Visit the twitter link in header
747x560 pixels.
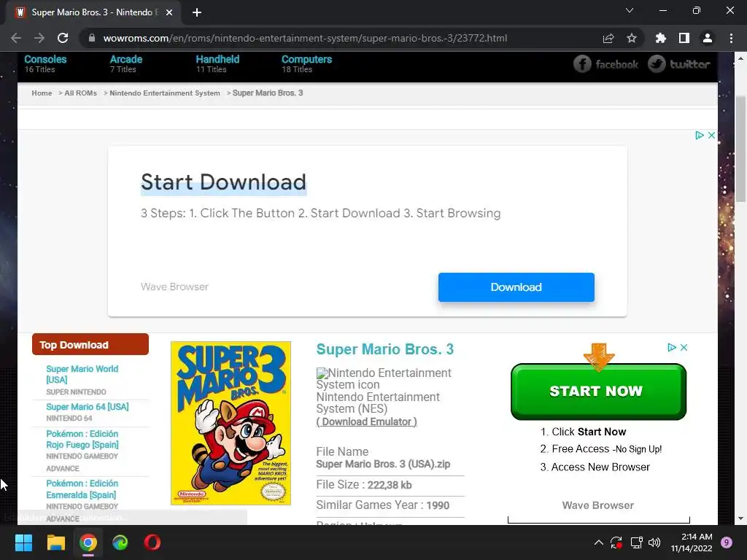[679, 64]
